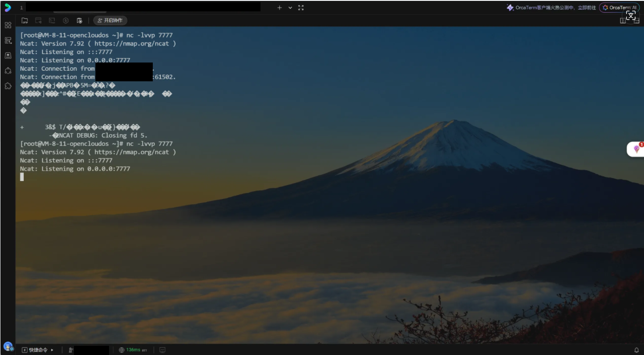Image resolution: width=644 pixels, height=355 pixels.
Task: Click the terminal cursor block
Action: pyautogui.click(x=22, y=177)
